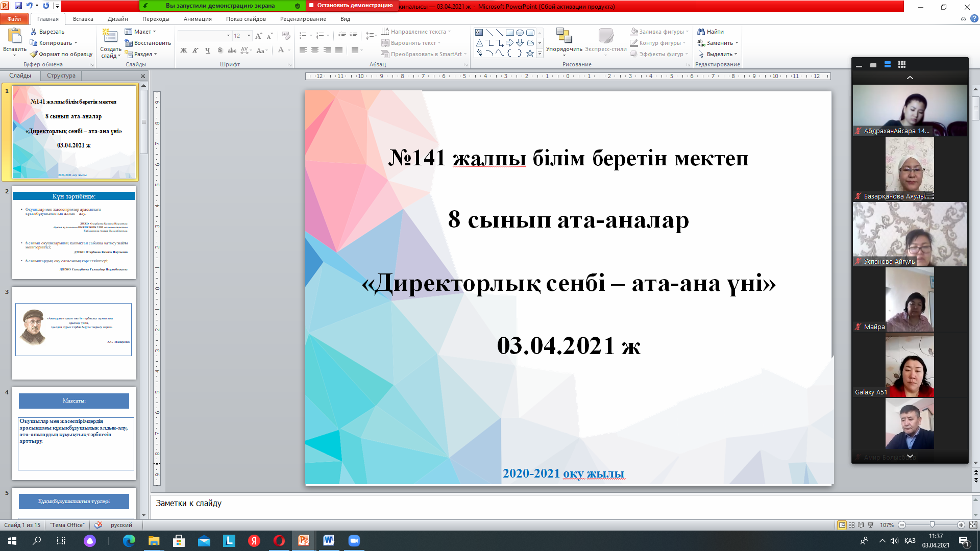Select slide 3 thumbnail with portrait
980x551 pixels.
(74, 333)
